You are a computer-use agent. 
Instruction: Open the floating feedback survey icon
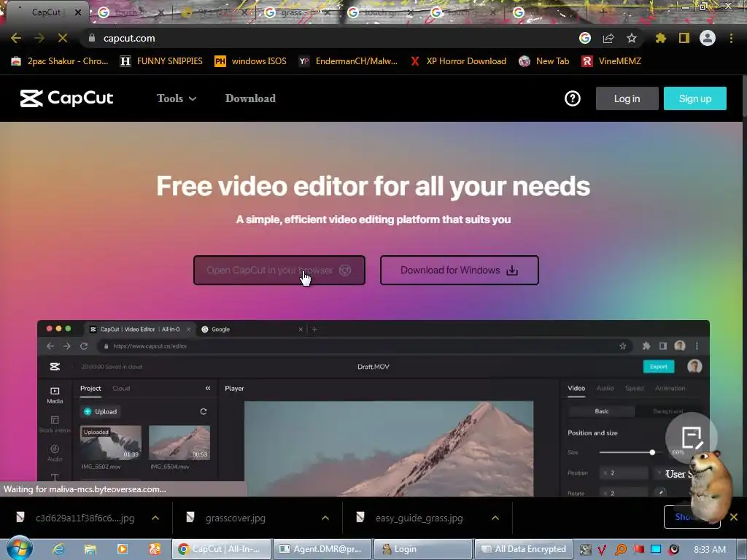[x=692, y=437]
